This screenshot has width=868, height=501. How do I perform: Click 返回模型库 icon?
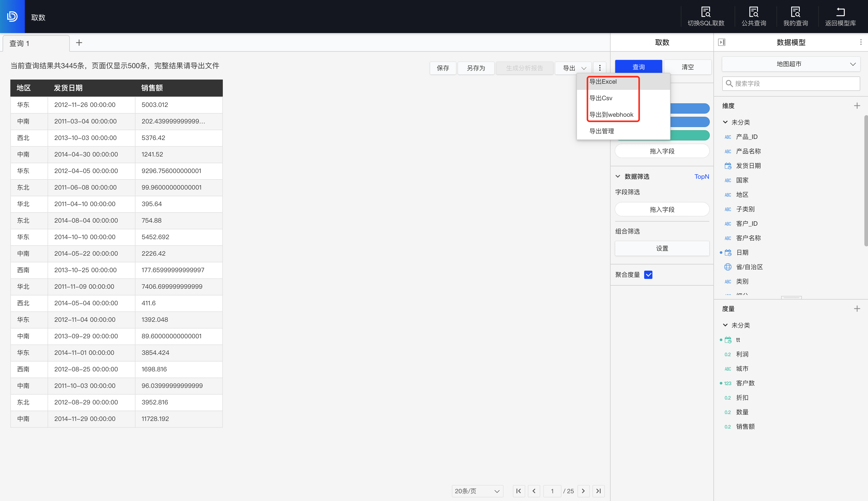(840, 12)
